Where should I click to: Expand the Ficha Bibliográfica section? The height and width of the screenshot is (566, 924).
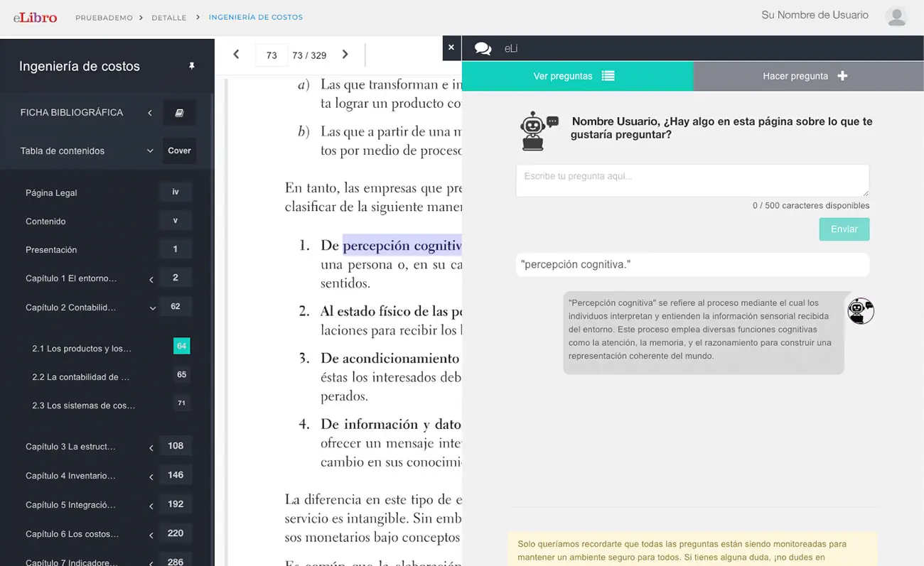150,113
